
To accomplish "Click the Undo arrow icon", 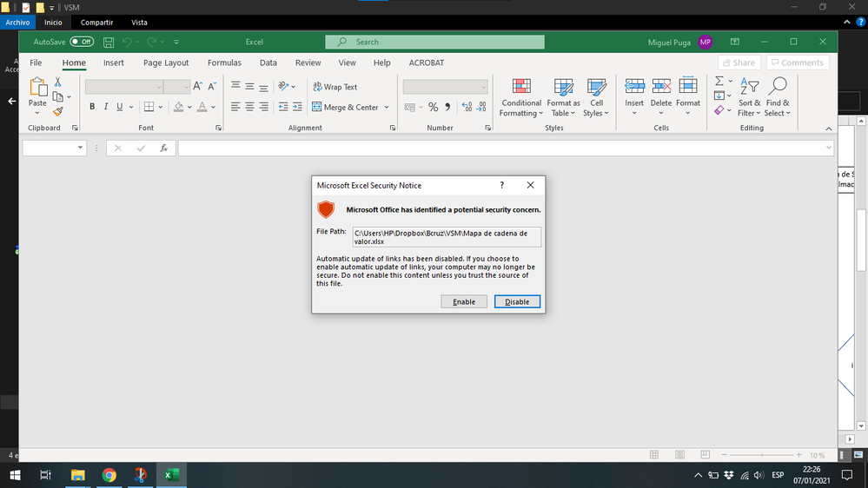I will pos(127,42).
